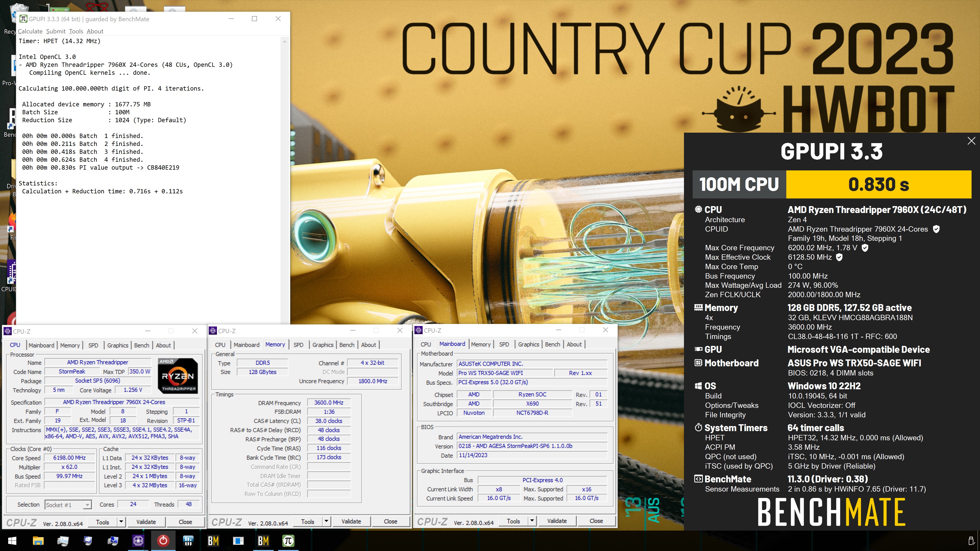The image size is (980, 551).
Task: Switch to Memory tab in the CPU-Z Mainboard window
Action: click(x=481, y=344)
